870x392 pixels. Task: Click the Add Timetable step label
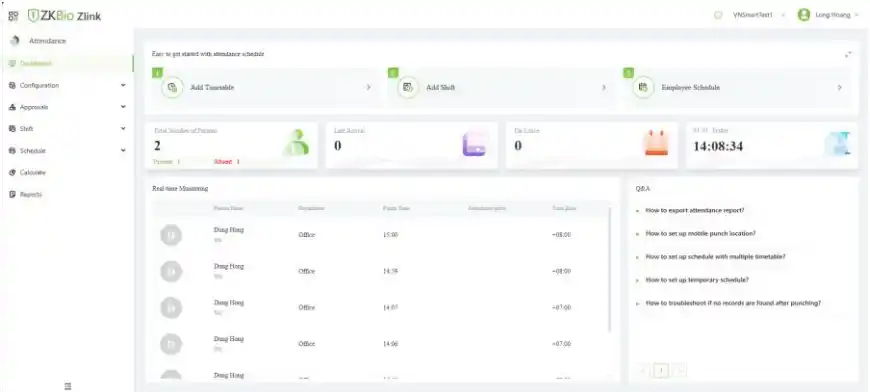click(212, 88)
